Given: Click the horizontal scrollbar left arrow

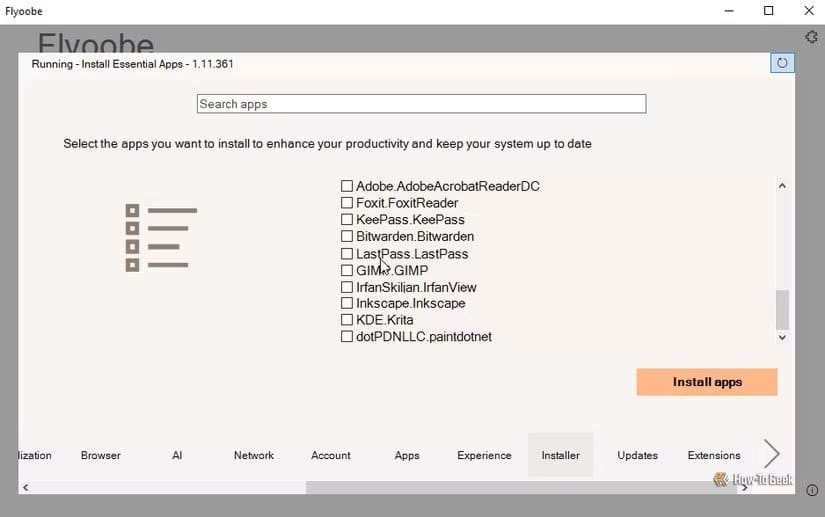Looking at the screenshot, I should coord(25,488).
